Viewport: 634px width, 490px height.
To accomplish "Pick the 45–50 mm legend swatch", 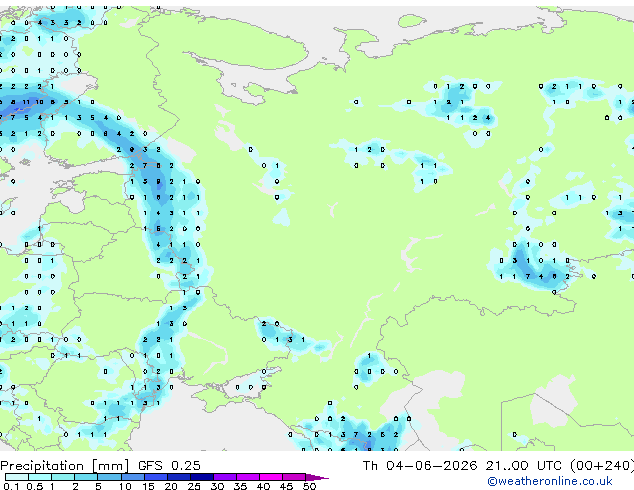I will (294, 477).
